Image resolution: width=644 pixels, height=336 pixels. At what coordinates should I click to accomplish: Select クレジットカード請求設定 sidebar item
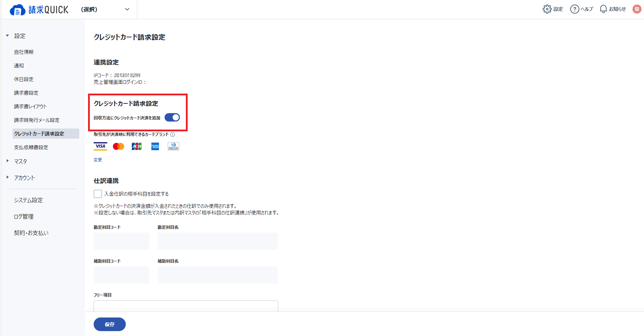46,134
